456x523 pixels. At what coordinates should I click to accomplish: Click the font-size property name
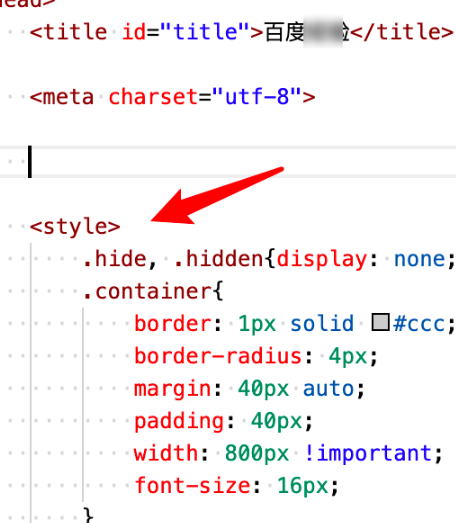coord(192,485)
